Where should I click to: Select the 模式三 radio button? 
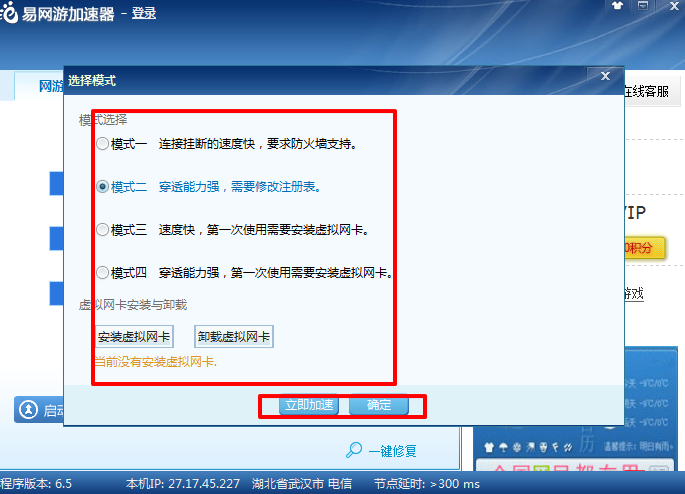(102, 230)
